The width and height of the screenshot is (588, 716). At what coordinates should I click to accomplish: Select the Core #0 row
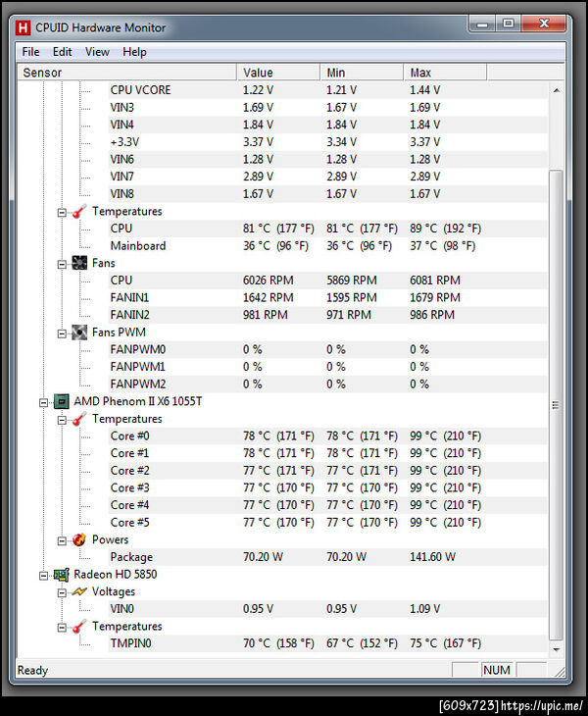(x=327, y=436)
